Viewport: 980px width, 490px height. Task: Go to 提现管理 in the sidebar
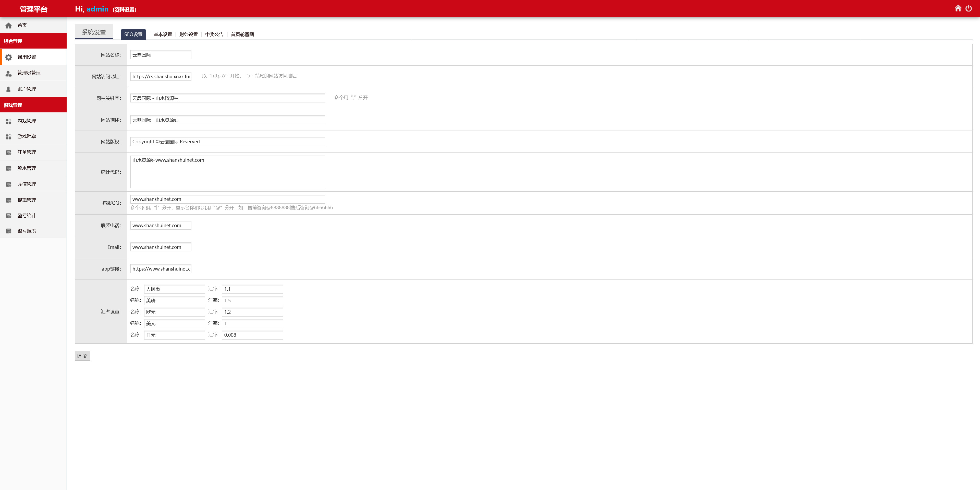27,200
